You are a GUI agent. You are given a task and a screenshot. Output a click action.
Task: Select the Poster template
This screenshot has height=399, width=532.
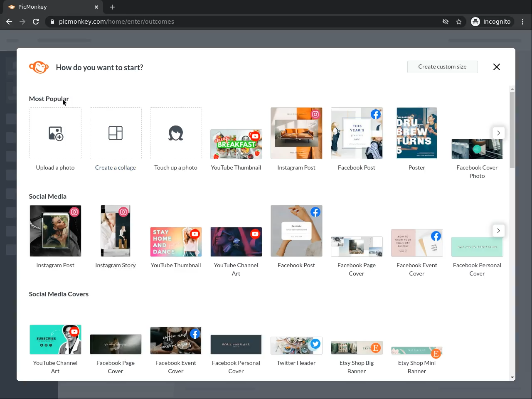417,133
